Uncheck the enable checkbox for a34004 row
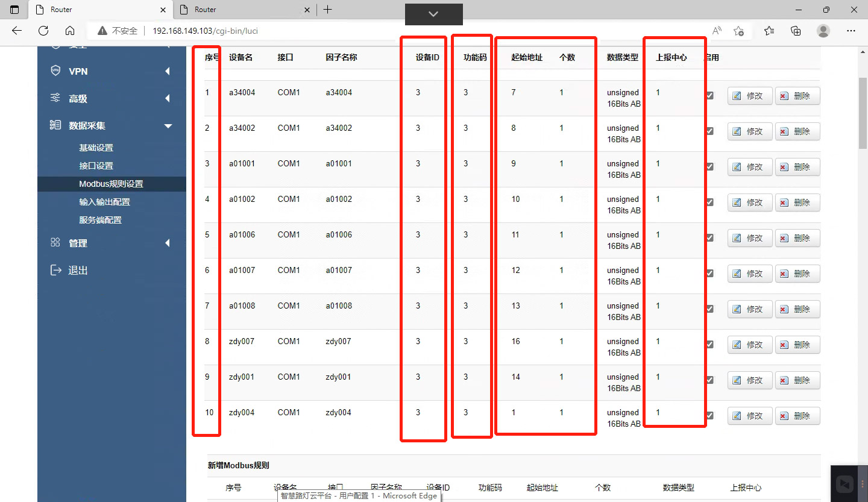Image resolution: width=868 pixels, height=502 pixels. (709, 95)
